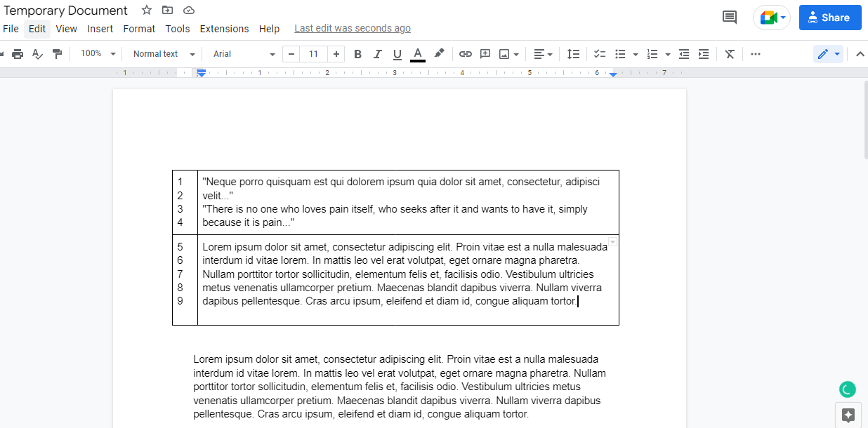868x428 pixels.
Task: Open version history via Last edit link
Action: click(x=352, y=28)
